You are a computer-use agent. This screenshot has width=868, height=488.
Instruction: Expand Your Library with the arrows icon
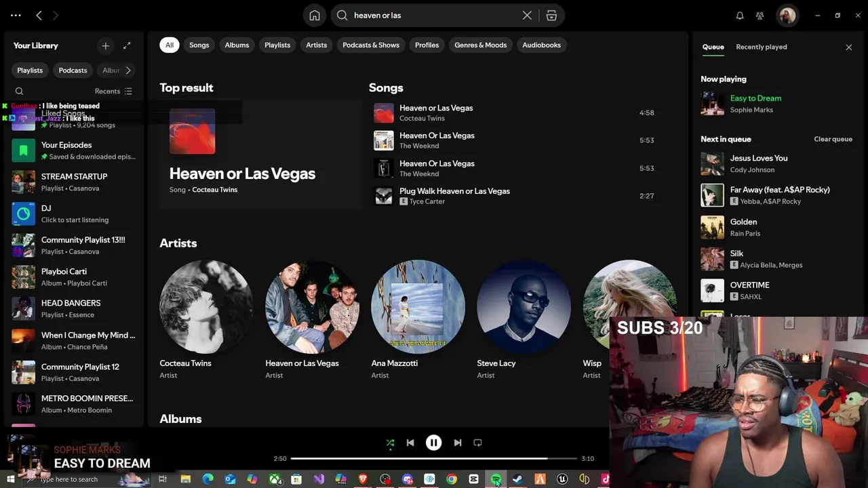127,45
